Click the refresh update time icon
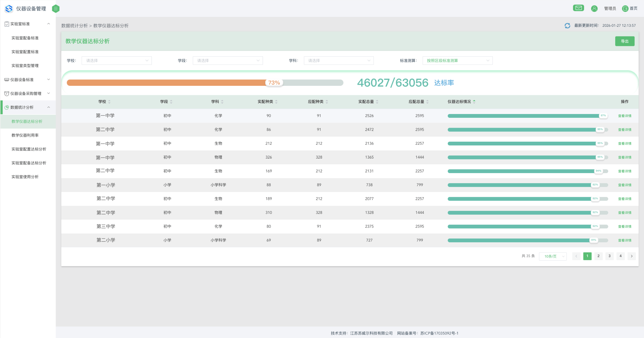The width and height of the screenshot is (644, 338). pos(567,26)
